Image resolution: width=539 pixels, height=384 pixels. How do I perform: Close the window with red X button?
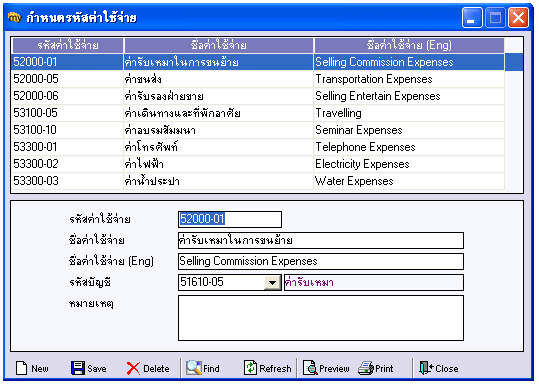click(x=518, y=17)
